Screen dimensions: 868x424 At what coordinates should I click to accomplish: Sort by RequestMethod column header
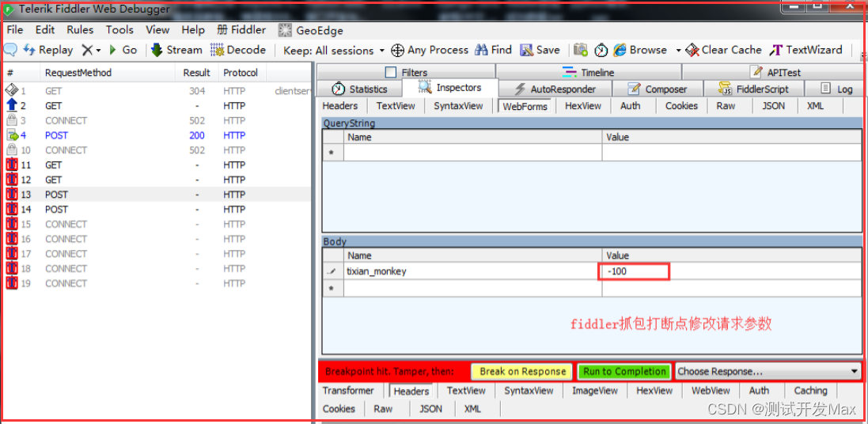coord(108,73)
